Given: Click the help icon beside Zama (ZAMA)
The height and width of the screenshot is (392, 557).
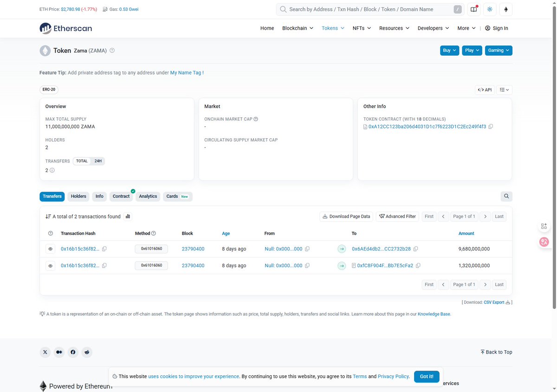Looking at the screenshot, I should coord(112,51).
